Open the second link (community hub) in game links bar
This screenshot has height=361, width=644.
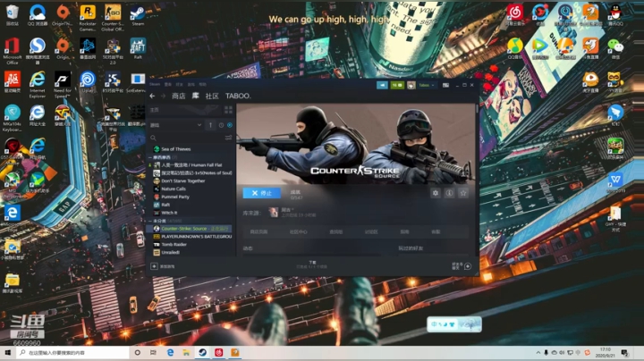pos(298,231)
